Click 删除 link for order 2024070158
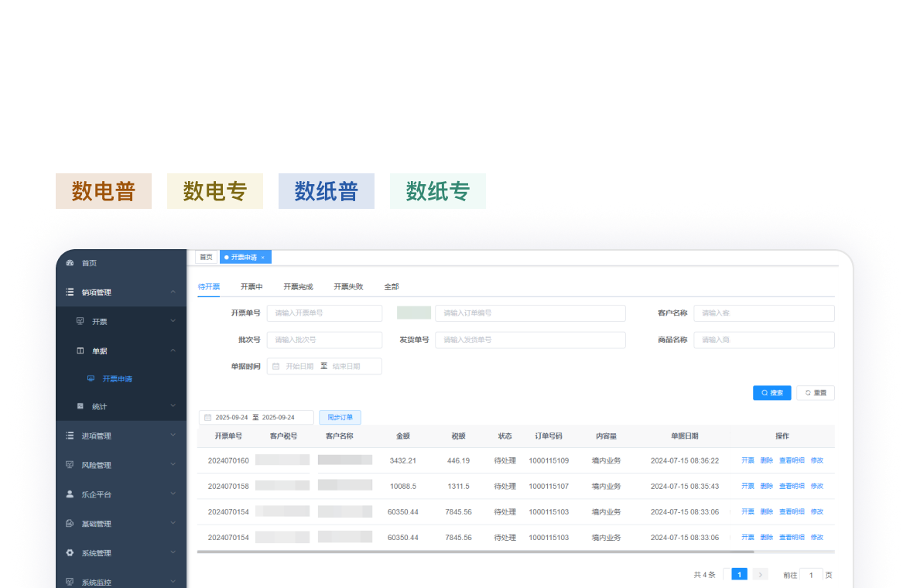910x588 pixels. click(x=767, y=486)
